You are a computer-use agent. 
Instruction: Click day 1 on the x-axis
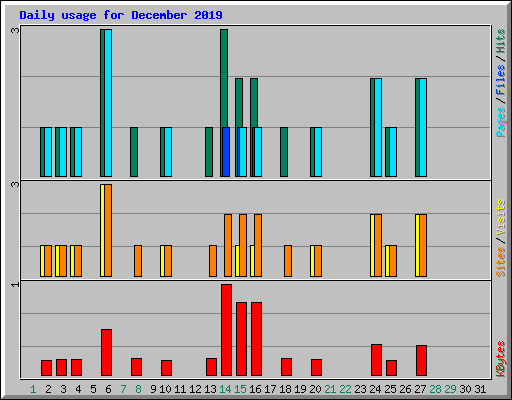(33, 389)
